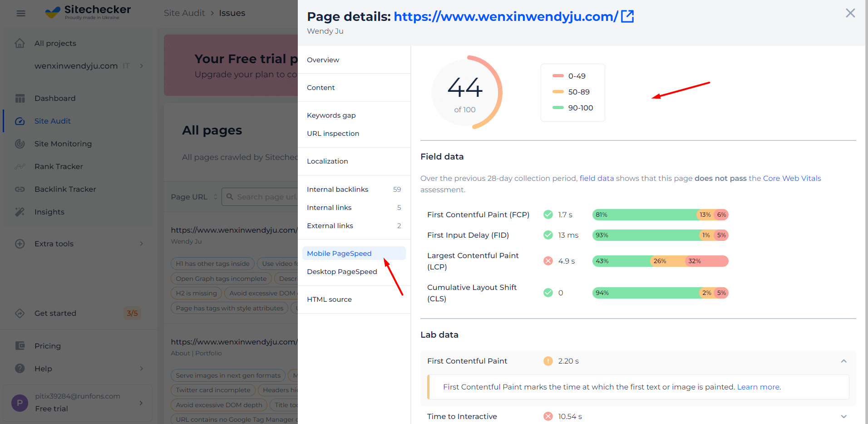Click the H1 has other tags inside tag
This screenshot has width=868, height=424.
coord(212,264)
